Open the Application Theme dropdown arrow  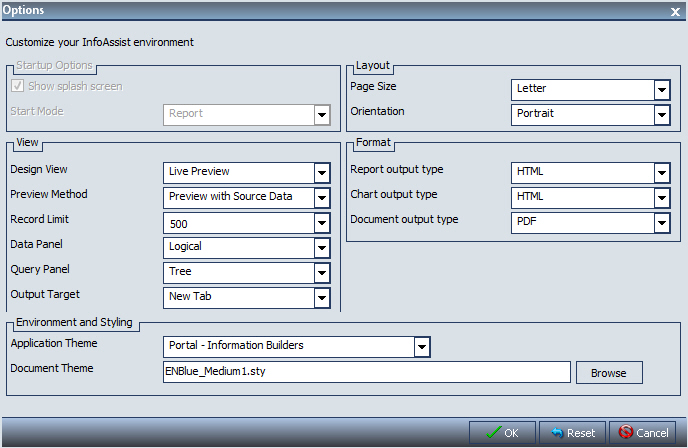(422, 347)
